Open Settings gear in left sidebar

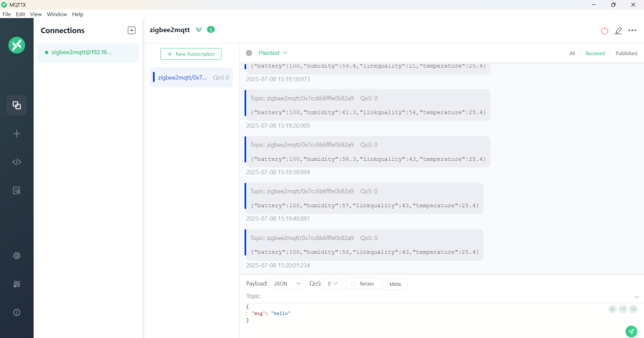17,256
